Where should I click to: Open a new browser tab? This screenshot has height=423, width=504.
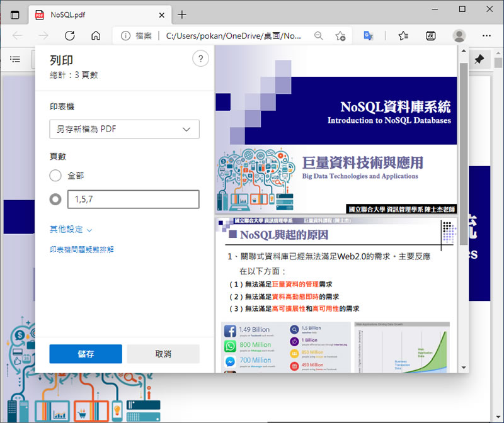[x=182, y=14]
